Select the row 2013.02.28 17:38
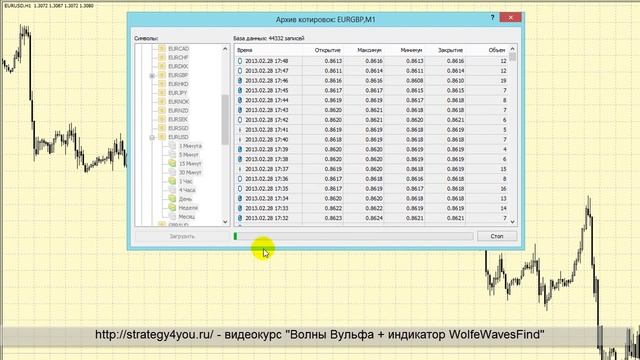Image resolution: width=640 pixels, height=360 pixels. pos(372,159)
